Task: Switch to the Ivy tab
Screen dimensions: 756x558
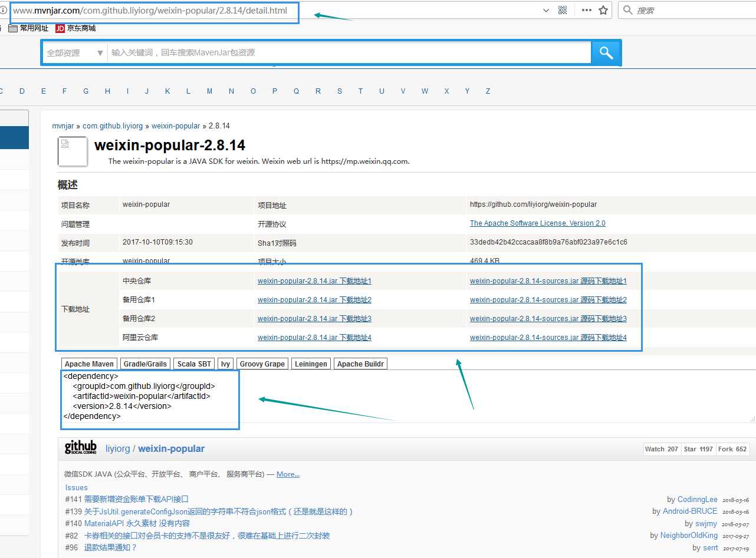Action: 225,364
